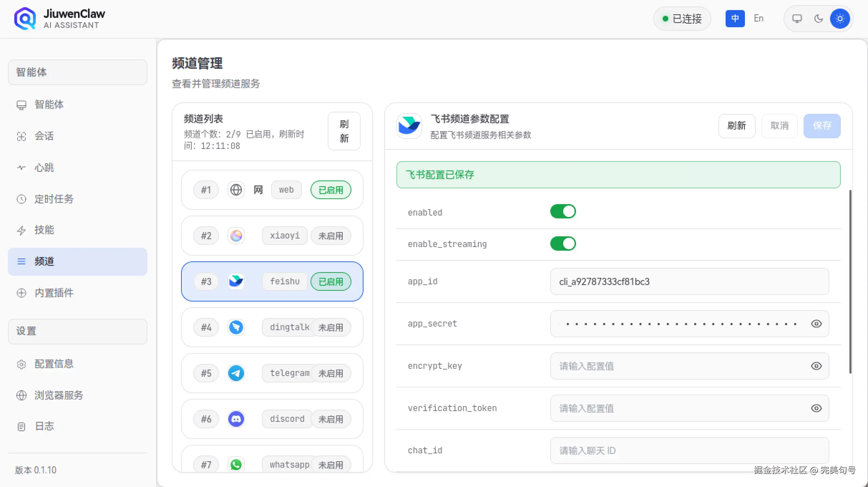Screen dimensions: 868x487
Task: Click the whatsapp channel icon
Action: pyautogui.click(x=236, y=465)
